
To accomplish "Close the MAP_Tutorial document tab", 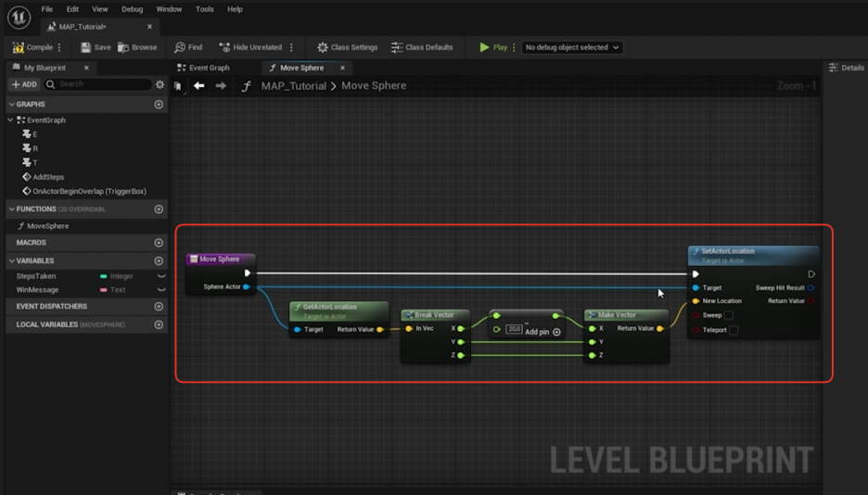I will point(149,27).
